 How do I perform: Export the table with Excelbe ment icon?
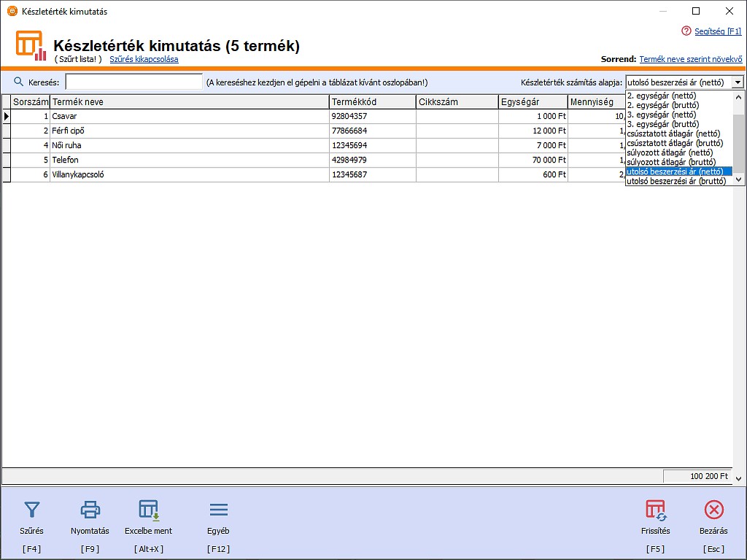pyautogui.click(x=149, y=510)
